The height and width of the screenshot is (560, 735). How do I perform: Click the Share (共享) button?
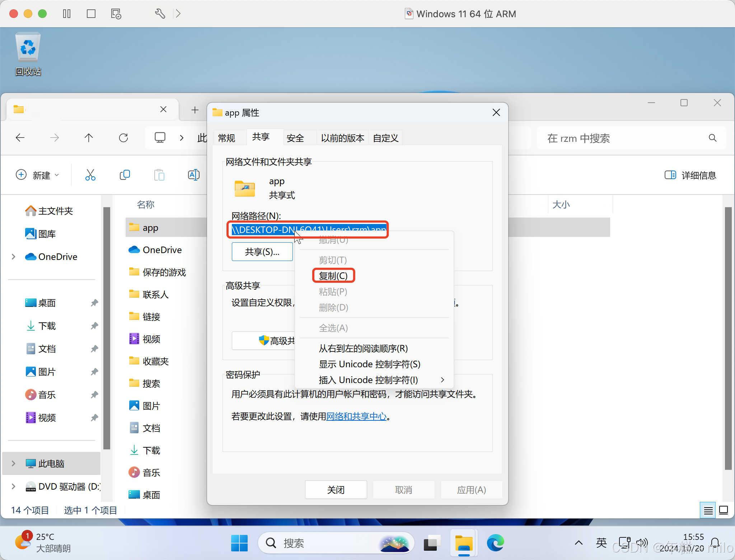(262, 252)
